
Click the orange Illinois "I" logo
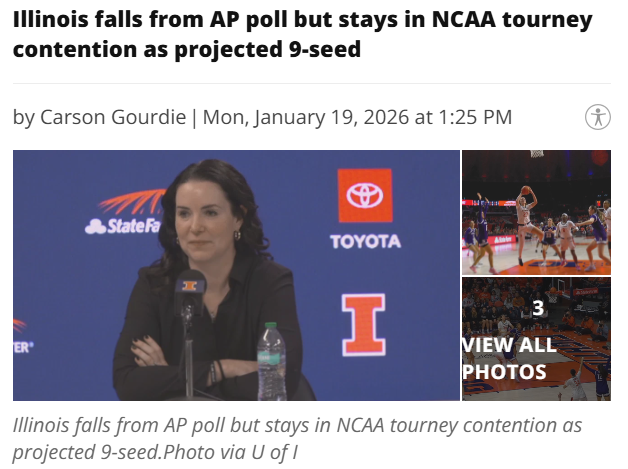point(363,322)
